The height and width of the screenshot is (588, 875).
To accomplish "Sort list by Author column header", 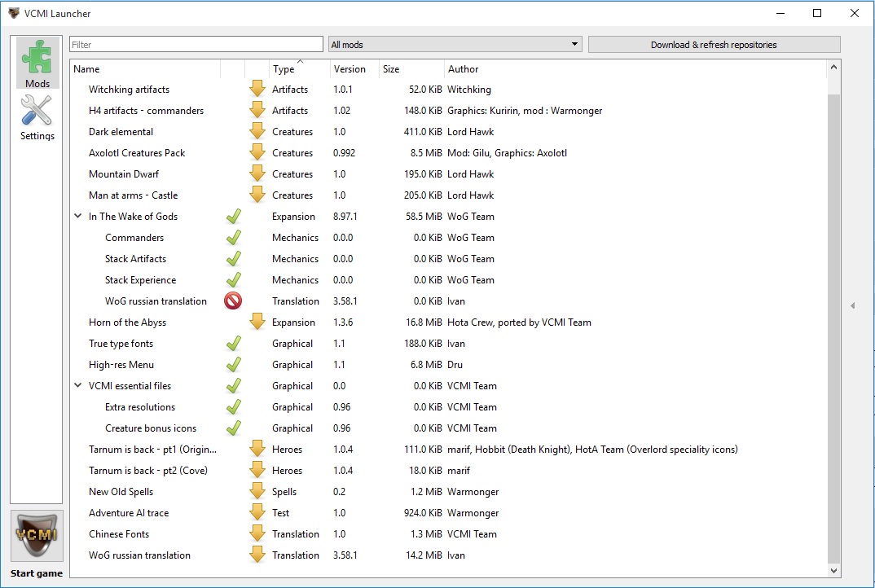I will 463,69.
